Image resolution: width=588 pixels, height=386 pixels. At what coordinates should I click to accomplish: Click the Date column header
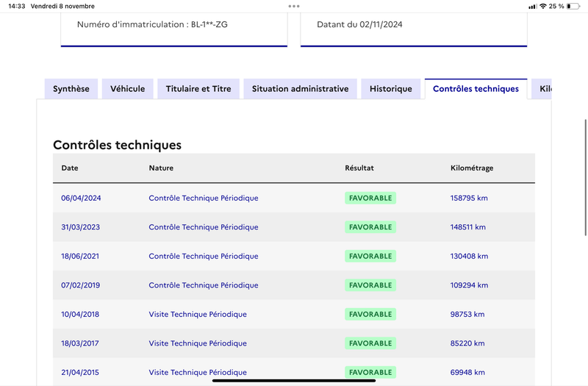(x=70, y=168)
